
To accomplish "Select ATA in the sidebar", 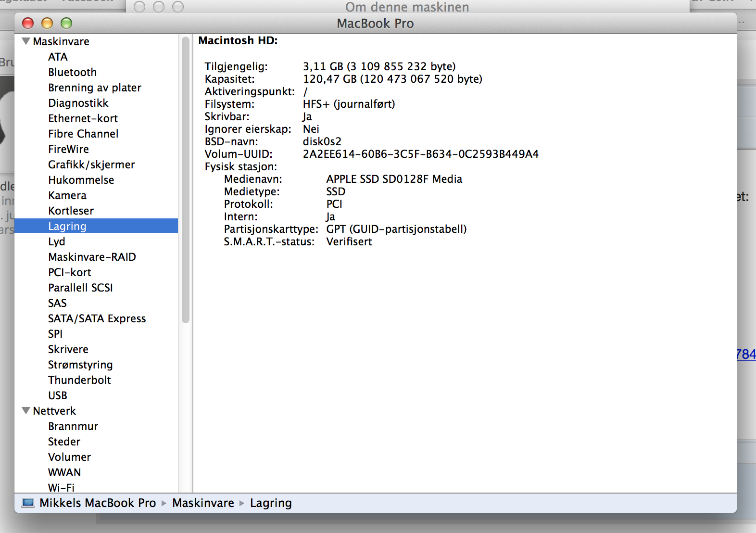I will pyautogui.click(x=58, y=57).
